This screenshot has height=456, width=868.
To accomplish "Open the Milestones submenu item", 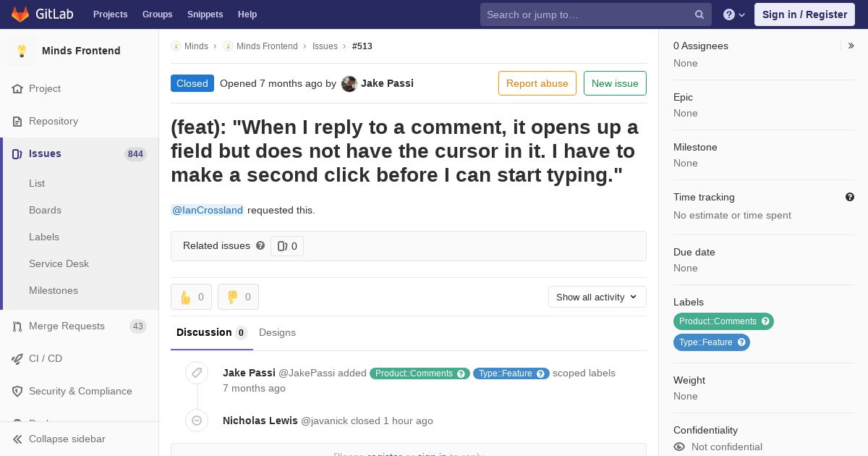I will [x=54, y=290].
